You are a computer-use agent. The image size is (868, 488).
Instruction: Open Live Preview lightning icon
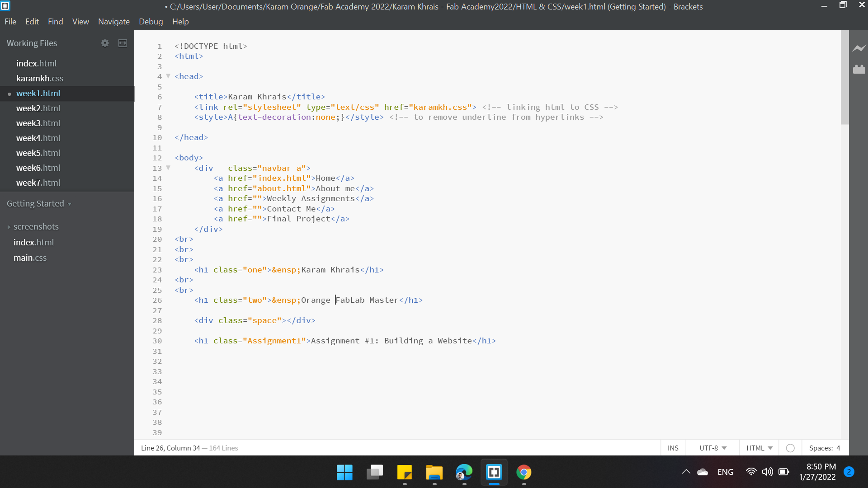[x=859, y=48]
